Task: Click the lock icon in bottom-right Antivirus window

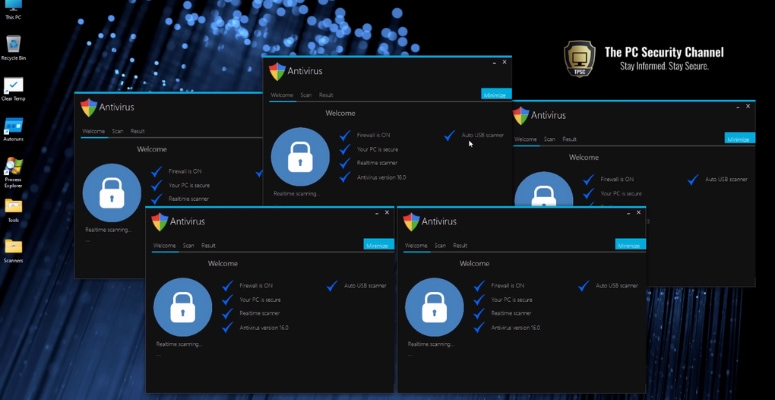Action: [x=433, y=307]
